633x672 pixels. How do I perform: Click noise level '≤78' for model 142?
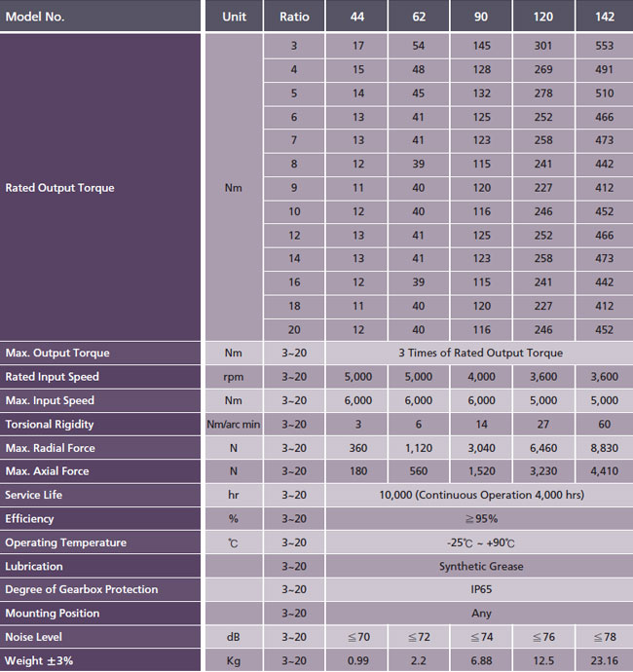pyautogui.click(x=605, y=637)
